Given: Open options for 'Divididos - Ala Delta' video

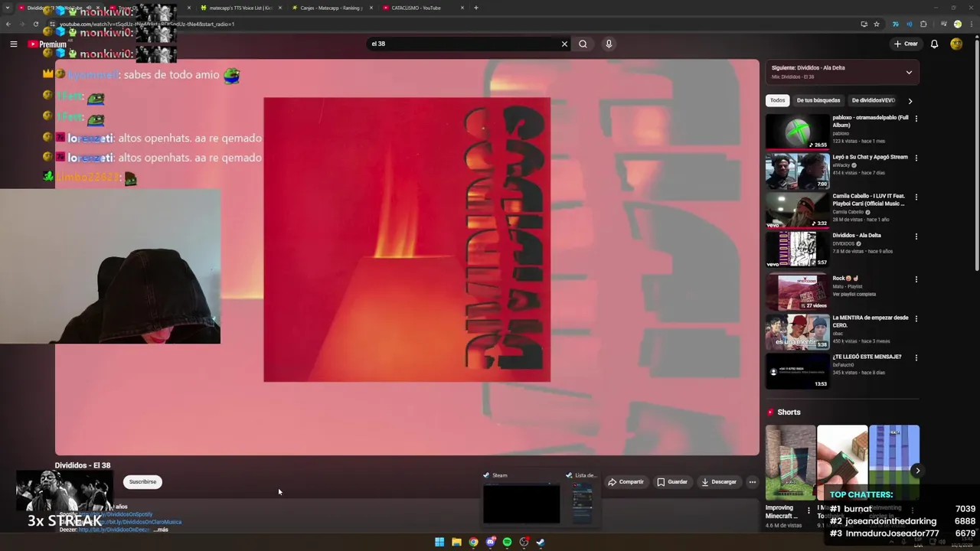Looking at the screenshot, I should tap(916, 236).
